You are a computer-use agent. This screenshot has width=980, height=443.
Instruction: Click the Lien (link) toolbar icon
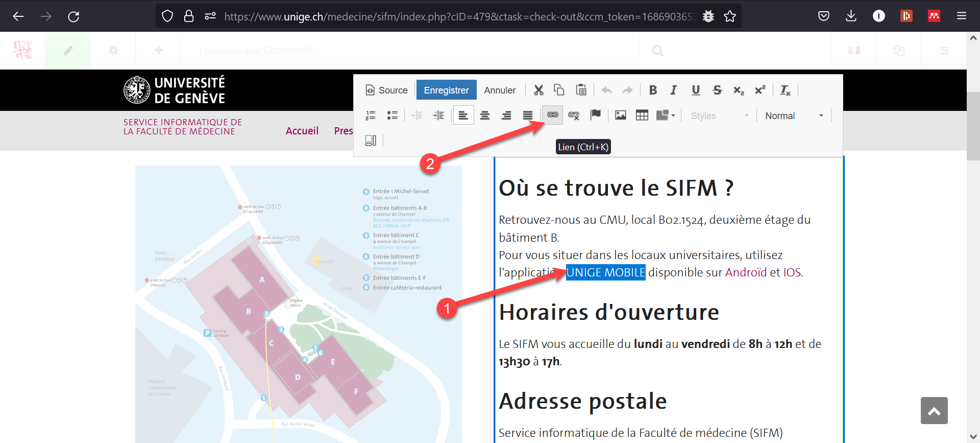pos(552,115)
